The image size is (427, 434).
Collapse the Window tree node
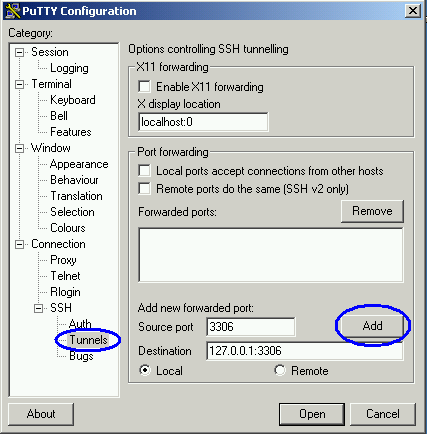pos(20,148)
